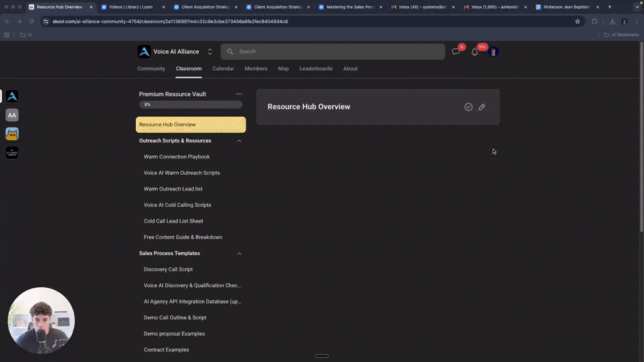Click the page vertical scrollbar
644x362 pixels.
(x=641, y=138)
